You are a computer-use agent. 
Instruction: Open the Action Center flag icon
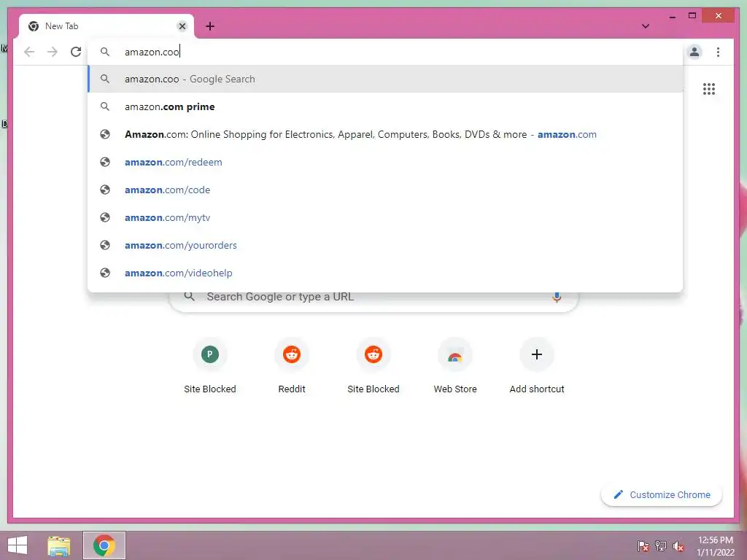point(643,546)
